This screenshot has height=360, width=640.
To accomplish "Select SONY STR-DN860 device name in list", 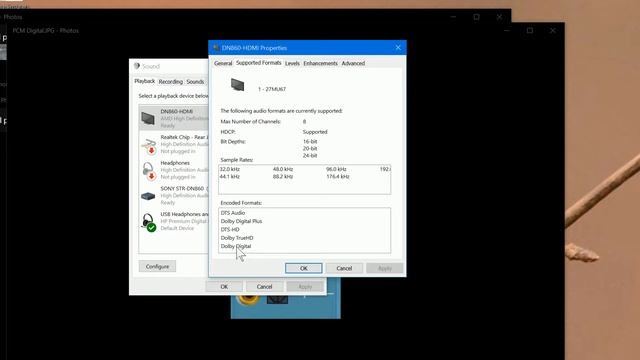I will pyautogui.click(x=182, y=189).
